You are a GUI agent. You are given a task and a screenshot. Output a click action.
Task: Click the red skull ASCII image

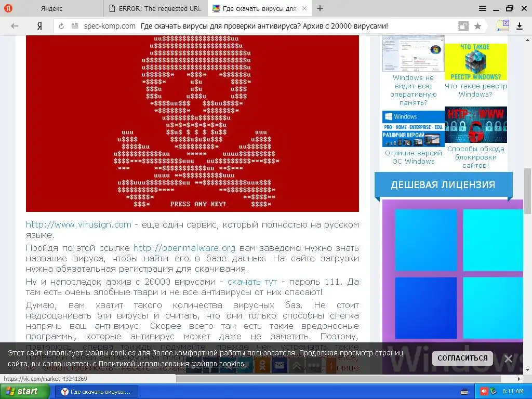click(192, 124)
